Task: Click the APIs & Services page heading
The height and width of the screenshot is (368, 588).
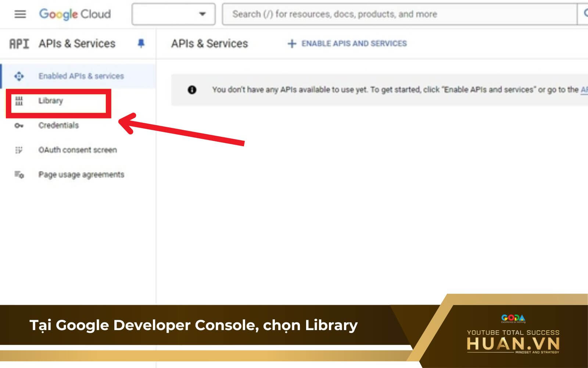Action: pyautogui.click(x=209, y=44)
